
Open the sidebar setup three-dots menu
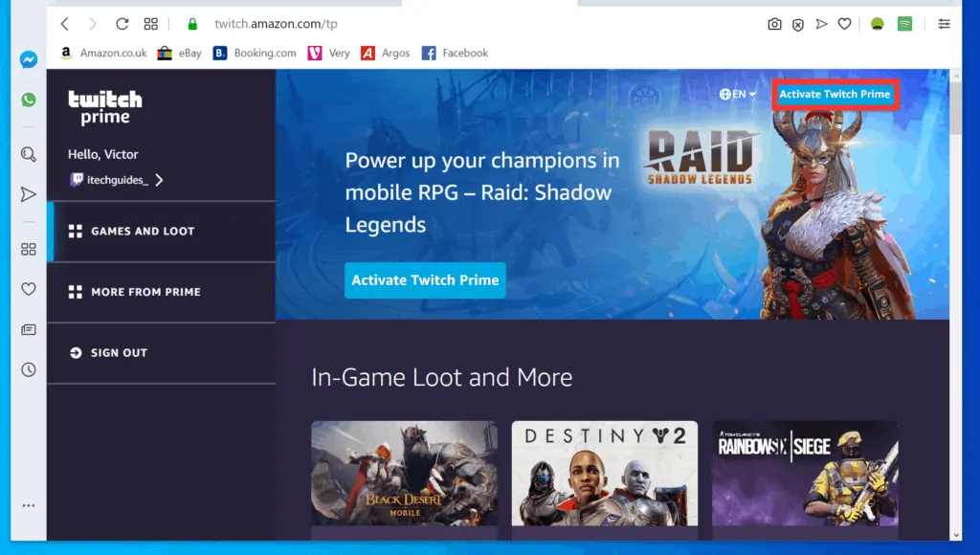click(x=29, y=505)
